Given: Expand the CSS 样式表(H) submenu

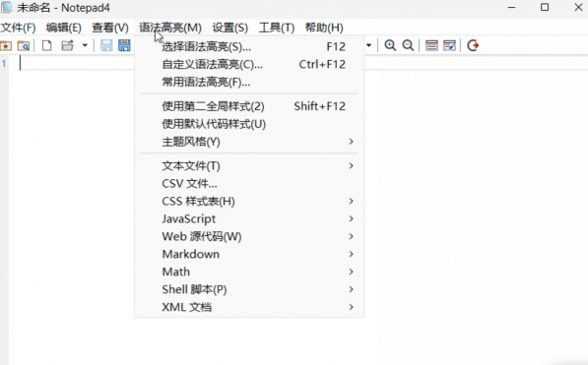Looking at the screenshot, I should [249, 202].
